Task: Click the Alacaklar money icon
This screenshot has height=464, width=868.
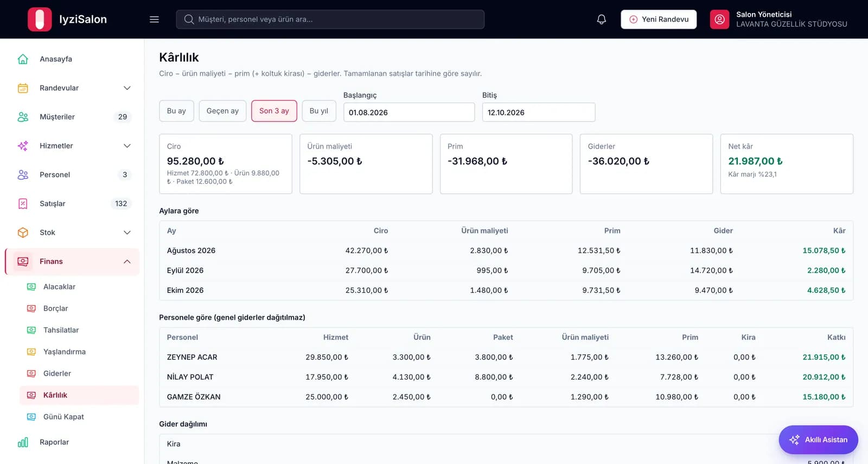Action: [31, 287]
